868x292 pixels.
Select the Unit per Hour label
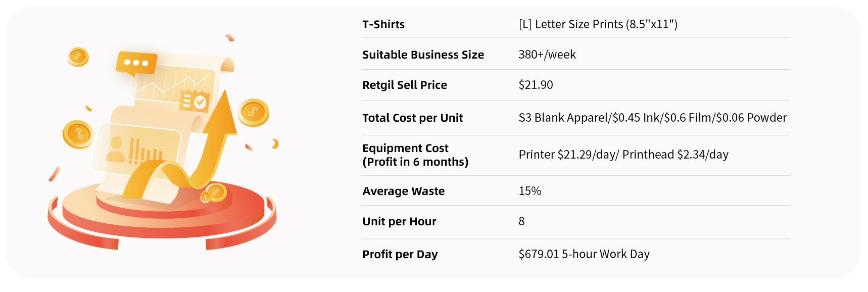(x=399, y=221)
